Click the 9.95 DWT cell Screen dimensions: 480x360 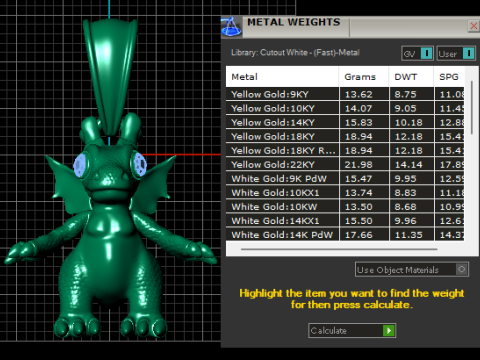point(412,179)
